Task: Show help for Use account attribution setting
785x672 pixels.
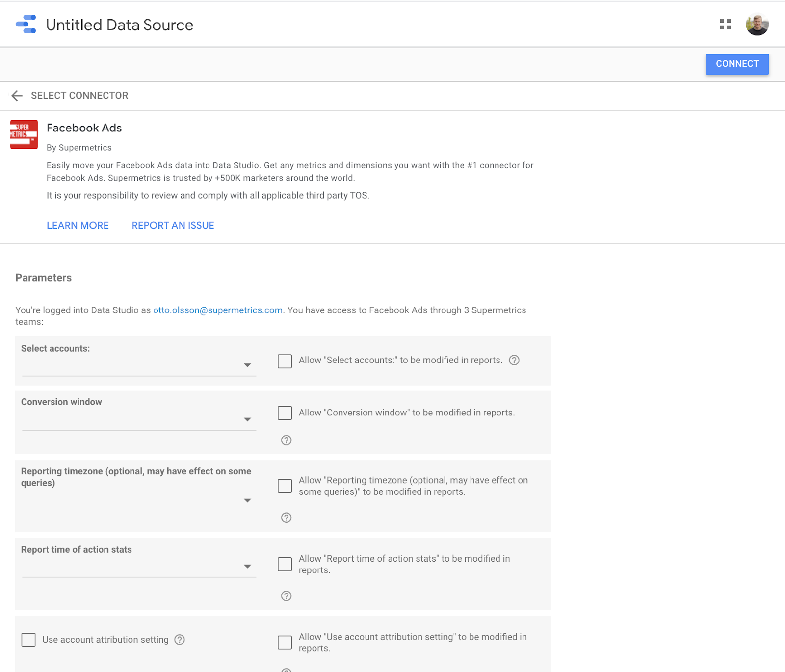Action: click(x=180, y=640)
